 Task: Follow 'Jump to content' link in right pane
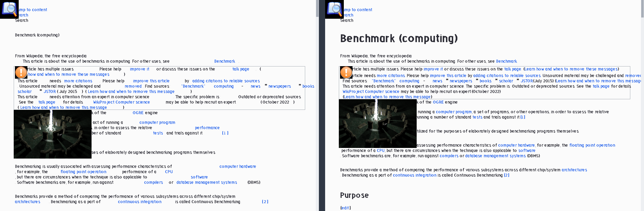point(358,10)
